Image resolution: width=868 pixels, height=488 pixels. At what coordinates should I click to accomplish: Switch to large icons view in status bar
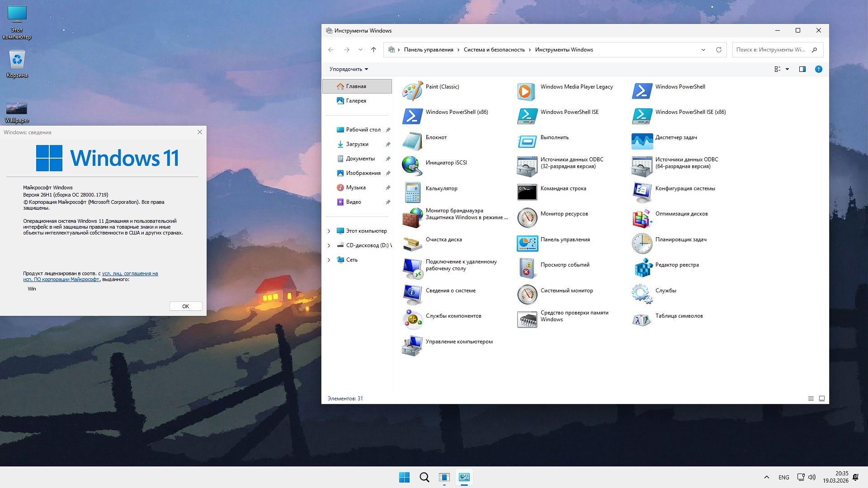pyautogui.click(x=821, y=399)
